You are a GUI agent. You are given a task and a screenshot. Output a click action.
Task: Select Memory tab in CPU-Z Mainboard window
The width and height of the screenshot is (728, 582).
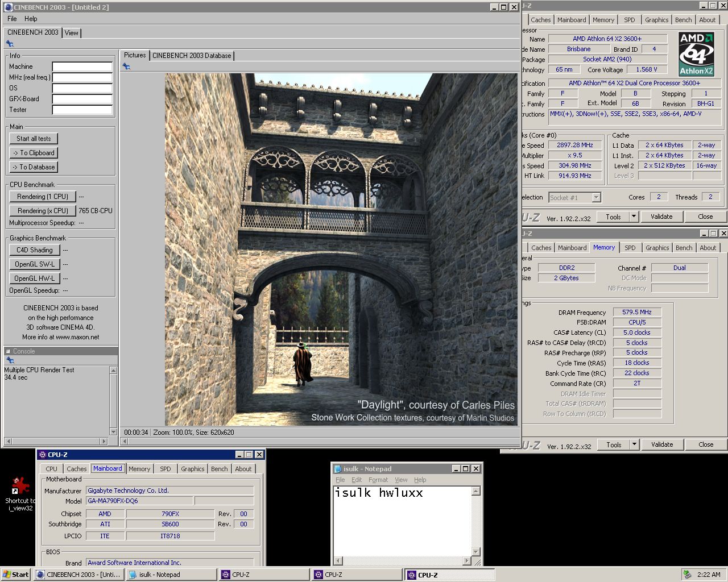(x=139, y=469)
